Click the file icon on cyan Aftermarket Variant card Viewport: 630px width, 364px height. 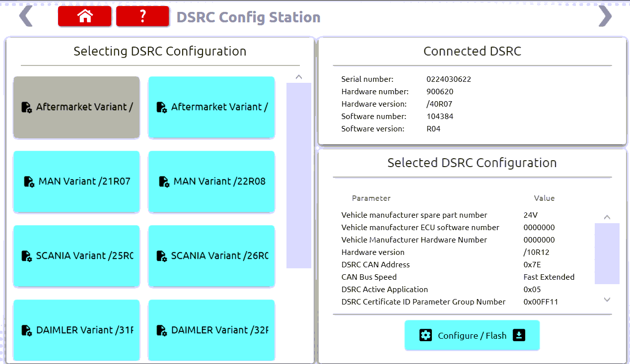(161, 107)
